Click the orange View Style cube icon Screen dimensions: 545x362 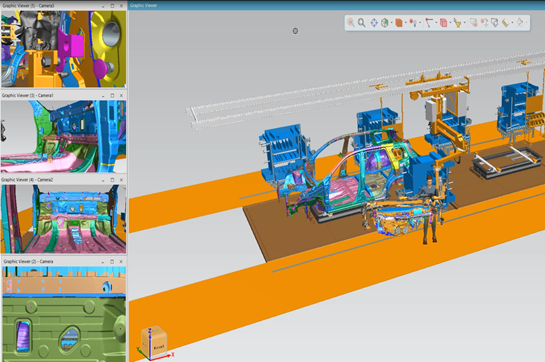coord(399,23)
